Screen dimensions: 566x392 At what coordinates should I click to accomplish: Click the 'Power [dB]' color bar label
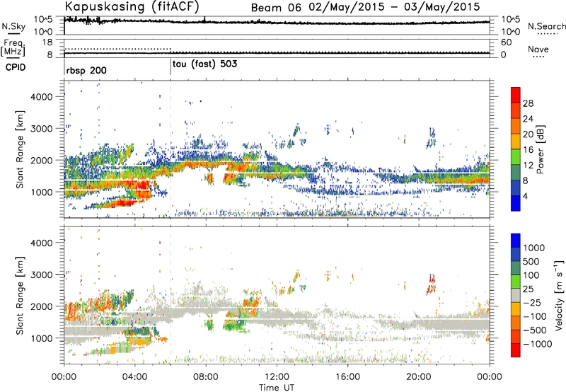tap(540, 149)
